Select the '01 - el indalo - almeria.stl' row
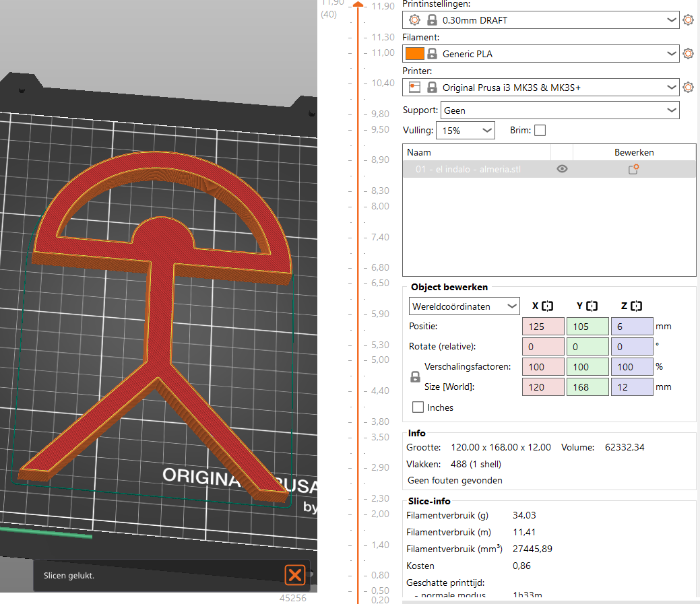This screenshot has height=604, width=700. point(549,169)
